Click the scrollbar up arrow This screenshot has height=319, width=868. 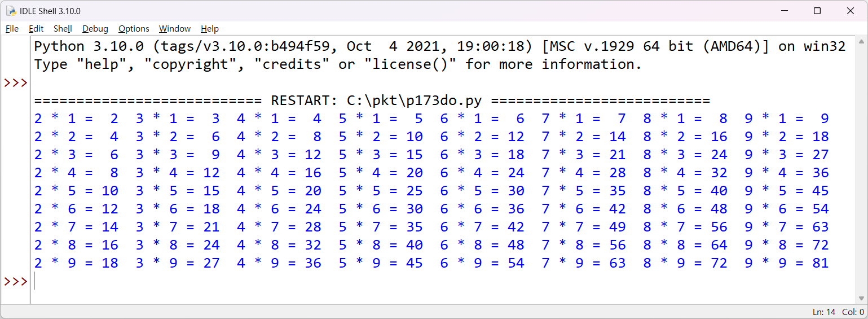coord(861,41)
